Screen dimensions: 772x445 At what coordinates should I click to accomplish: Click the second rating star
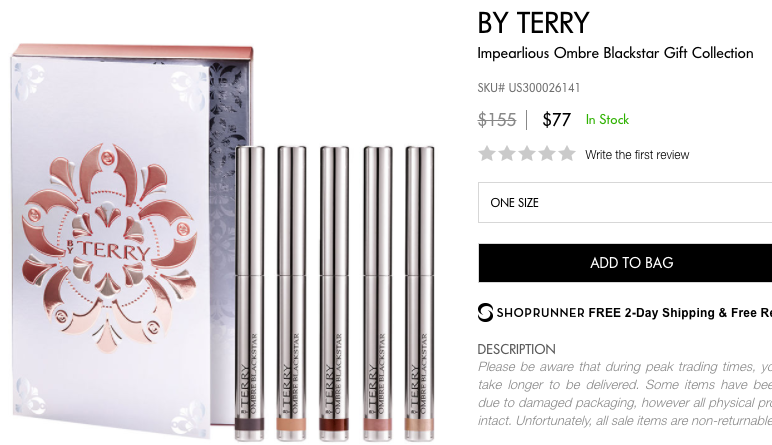pos(507,154)
